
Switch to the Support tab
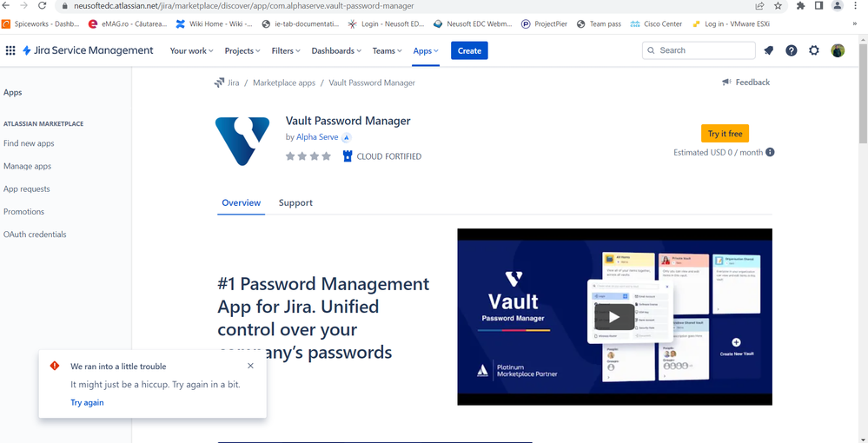pyautogui.click(x=295, y=202)
